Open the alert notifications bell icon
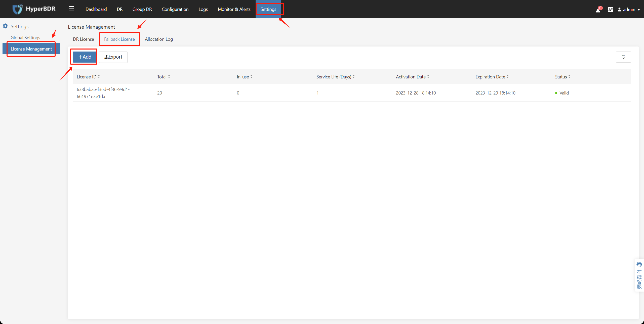 click(598, 10)
